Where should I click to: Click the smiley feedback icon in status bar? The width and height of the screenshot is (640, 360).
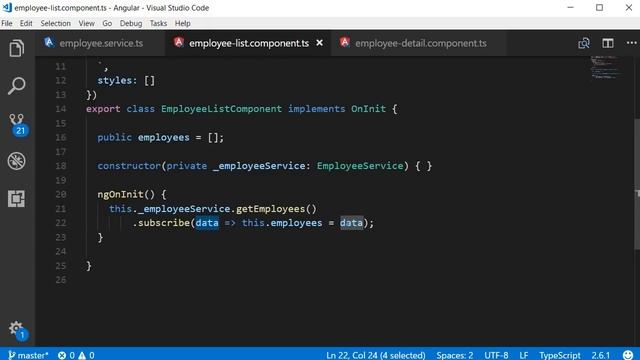click(x=628, y=355)
